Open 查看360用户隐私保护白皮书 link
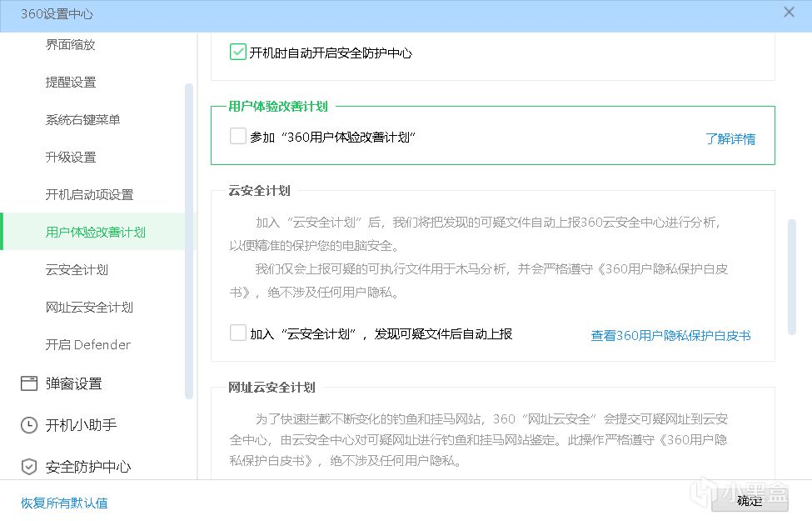 [670, 335]
